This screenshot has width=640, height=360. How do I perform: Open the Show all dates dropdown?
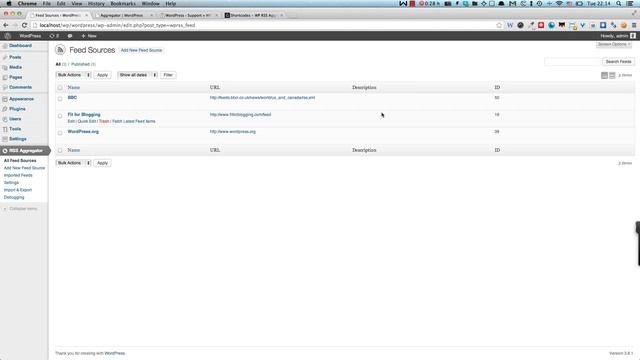pos(138,75)
